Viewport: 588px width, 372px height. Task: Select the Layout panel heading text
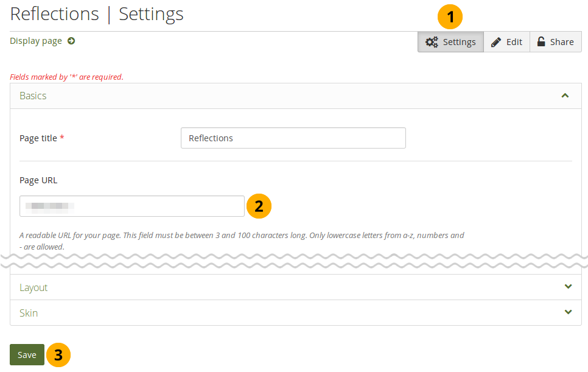pyautogui.click(x=33, y=287)
